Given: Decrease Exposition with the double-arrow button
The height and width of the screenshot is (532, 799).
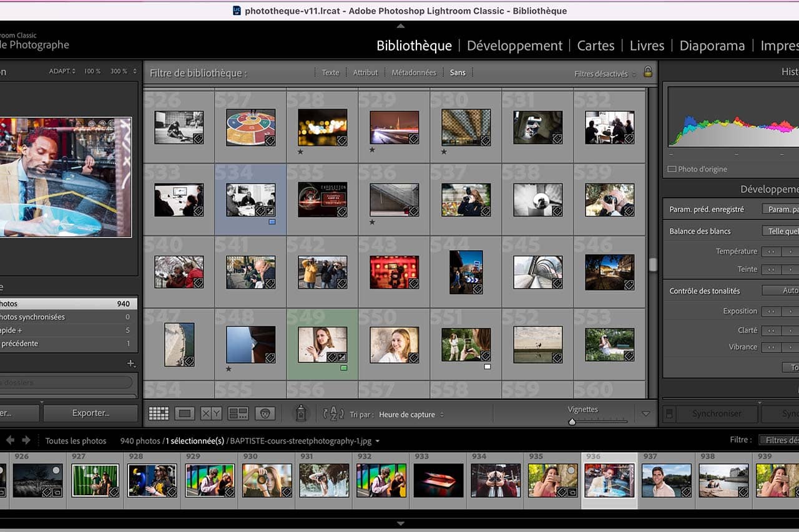Looking at the screenshot, I should pyautogui.click(x=773, y=311).
